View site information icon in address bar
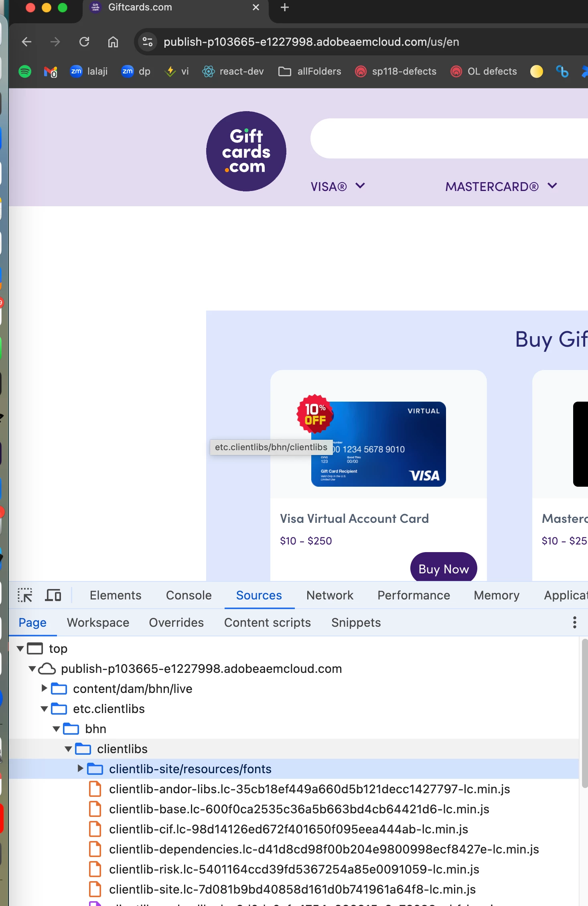The width and height of the screenshot is (588, 906). [148, 42]
